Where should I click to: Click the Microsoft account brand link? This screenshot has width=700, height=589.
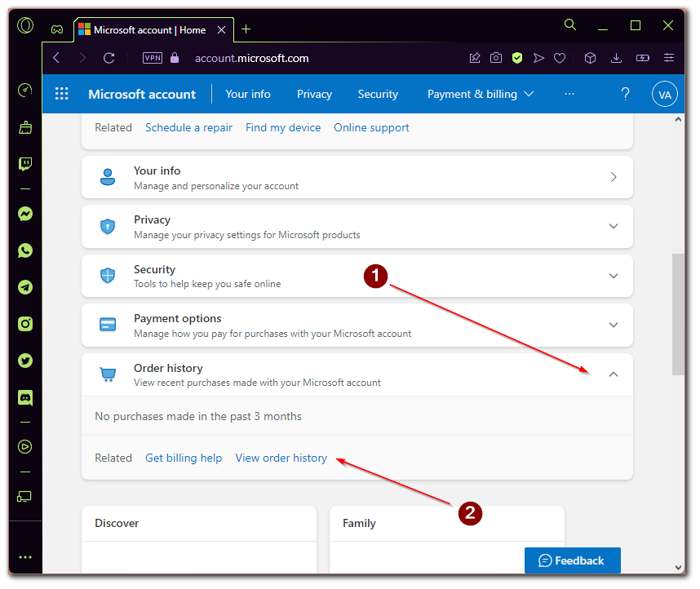point(142,94)
